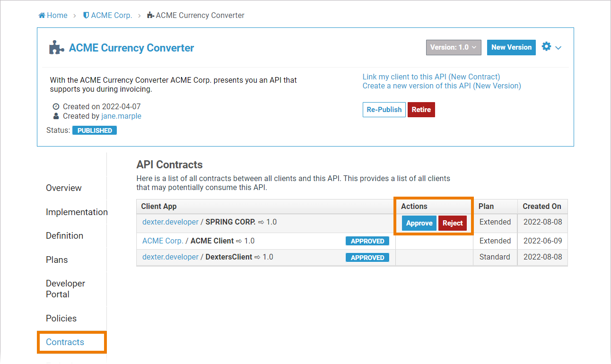Click the DextersClient ⇨ 1.0 text
The height and width of the screenshot is (364, 611).
point(239,257)
